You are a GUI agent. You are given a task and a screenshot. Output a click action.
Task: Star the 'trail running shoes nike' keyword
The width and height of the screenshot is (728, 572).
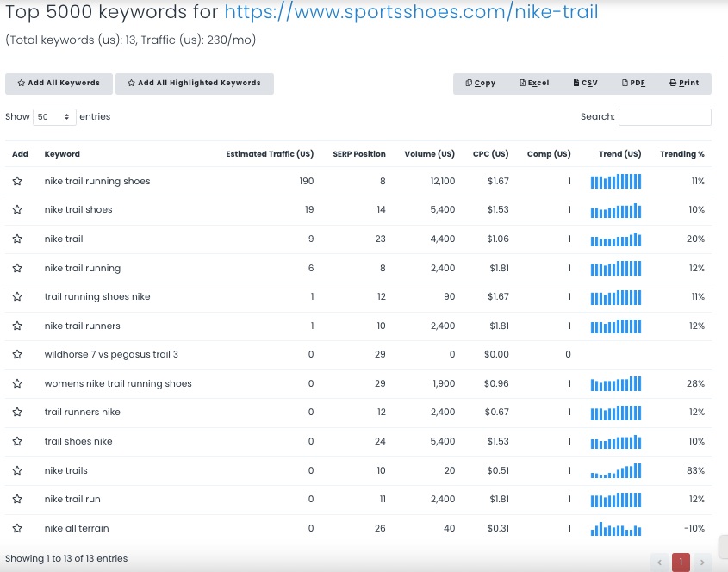(x=17, y=296)
